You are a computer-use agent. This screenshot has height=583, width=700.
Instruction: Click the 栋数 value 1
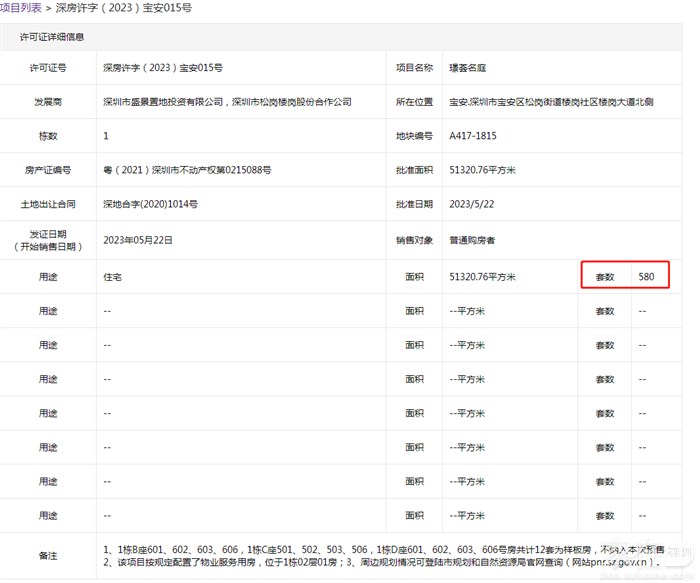click(106, 136)
